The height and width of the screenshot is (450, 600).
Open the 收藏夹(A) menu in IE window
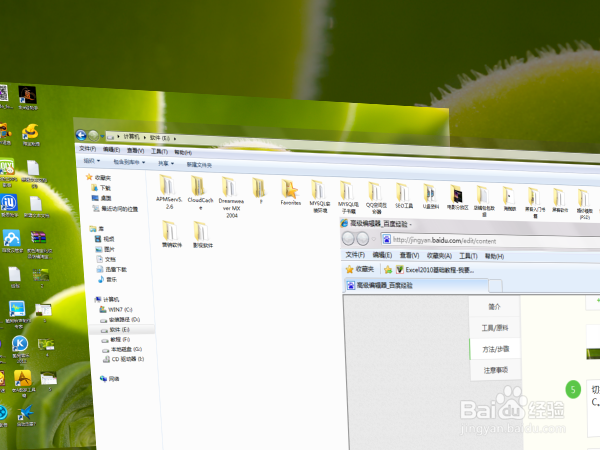coord(439,256)
